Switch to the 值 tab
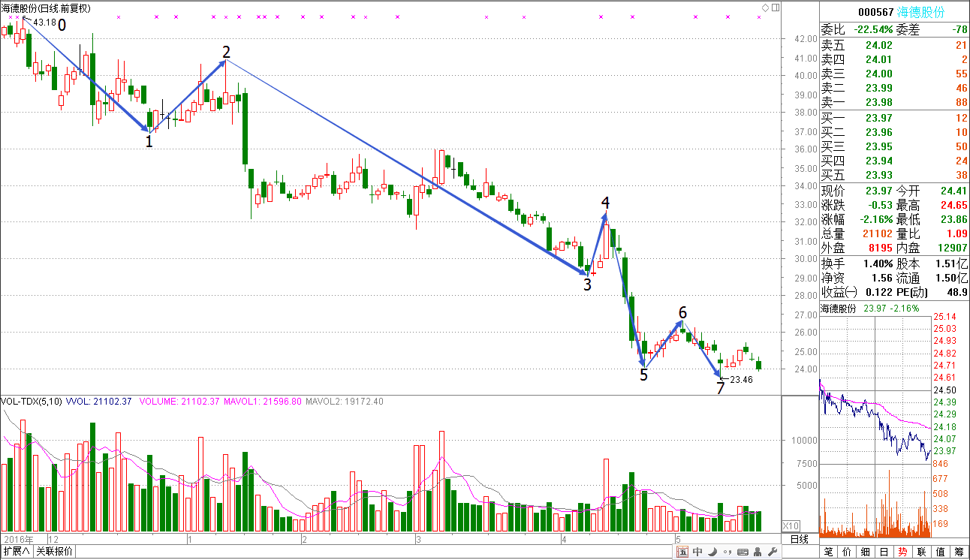This screenshot has height=560, width=970. [939, 552]
